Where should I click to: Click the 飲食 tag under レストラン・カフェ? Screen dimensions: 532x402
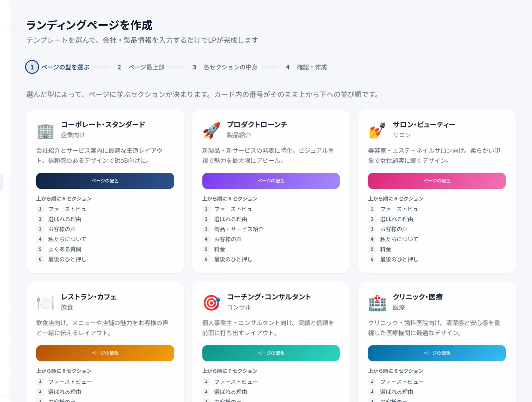point(67,307)
